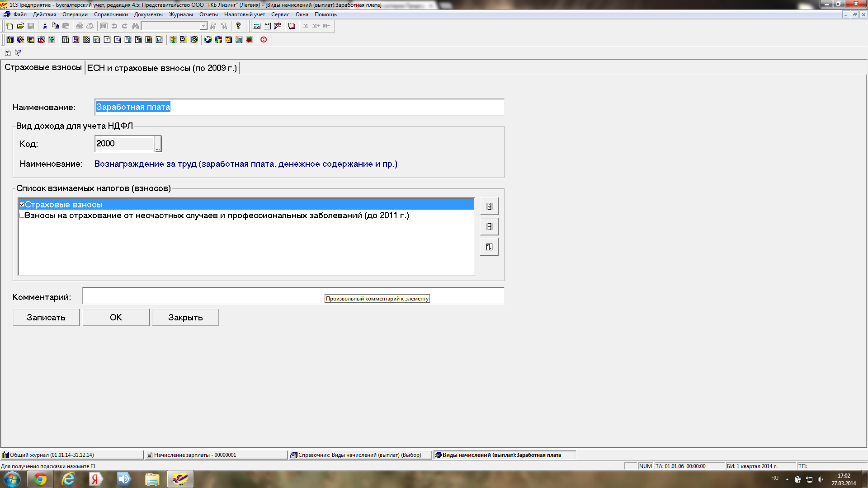
Task: Click the top button beside the tax list
Action: coord(489,206)
